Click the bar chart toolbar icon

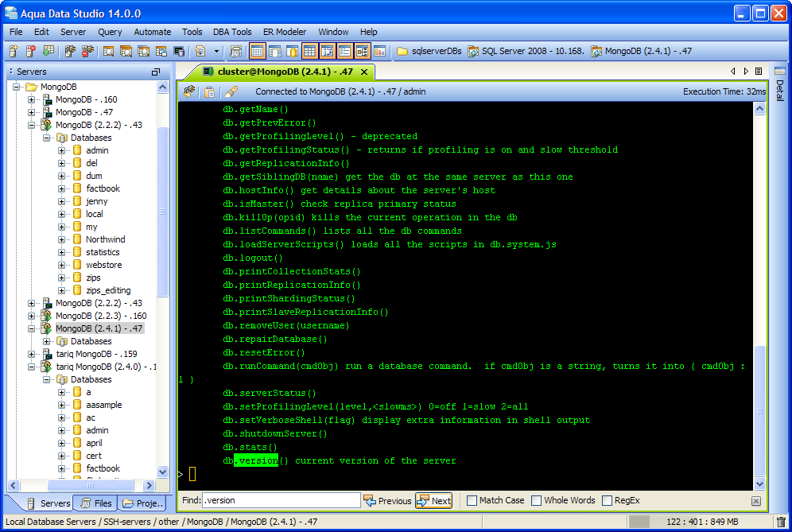click(379, 51)
